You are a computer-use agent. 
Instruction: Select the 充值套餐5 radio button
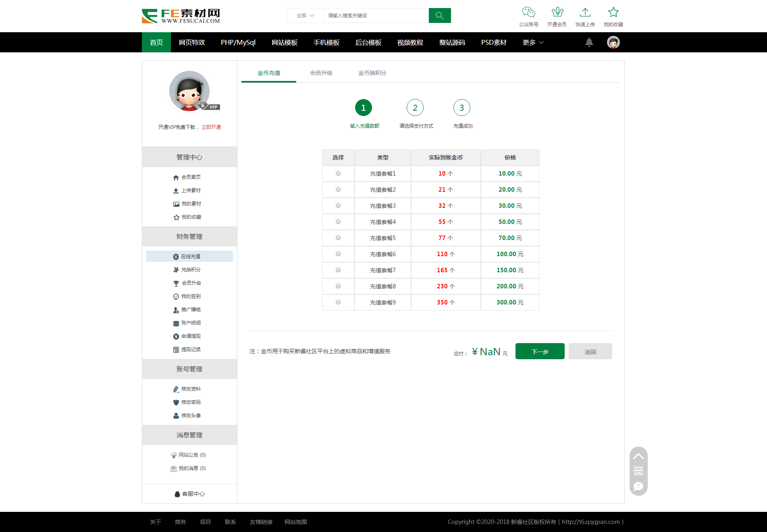click(338, 238)
